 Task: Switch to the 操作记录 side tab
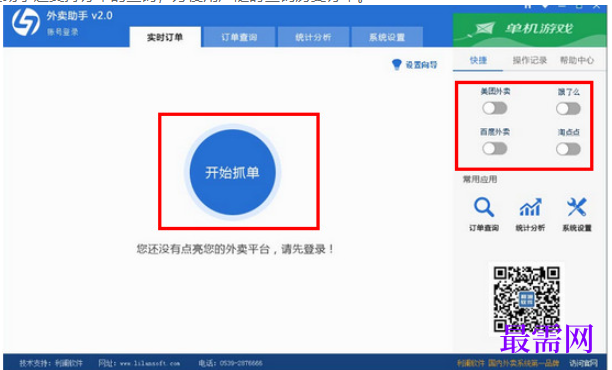(530, 60)
